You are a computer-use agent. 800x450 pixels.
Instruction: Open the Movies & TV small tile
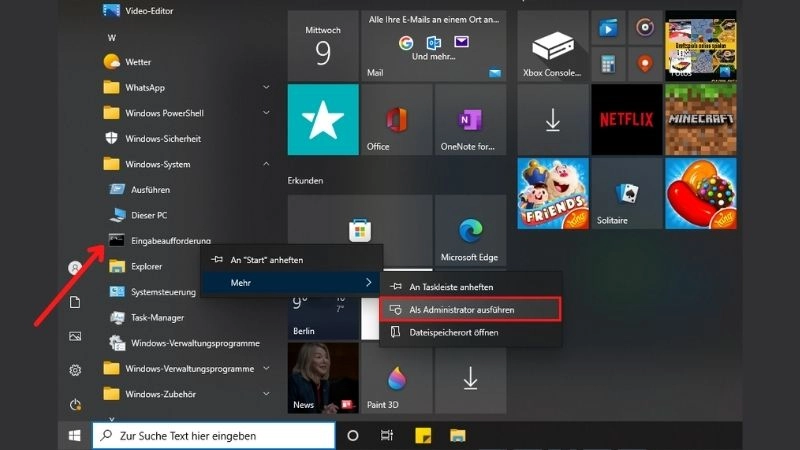coord(608,28)
